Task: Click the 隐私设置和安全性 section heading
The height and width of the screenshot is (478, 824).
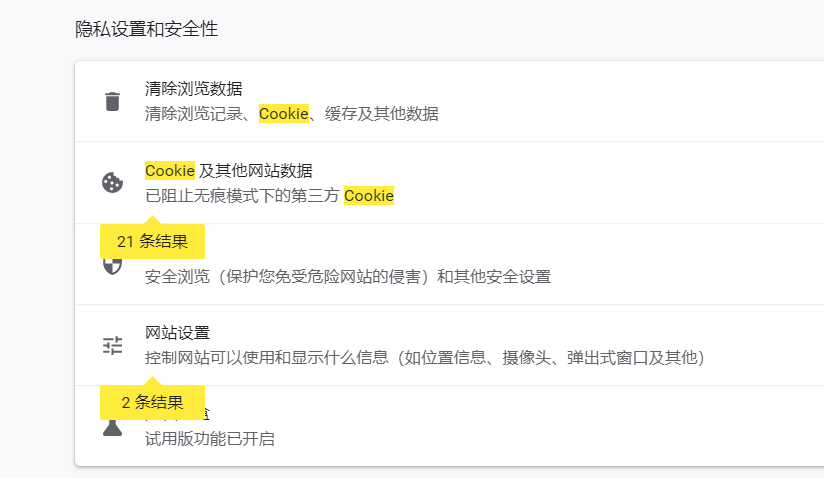Action: (147, 29)
